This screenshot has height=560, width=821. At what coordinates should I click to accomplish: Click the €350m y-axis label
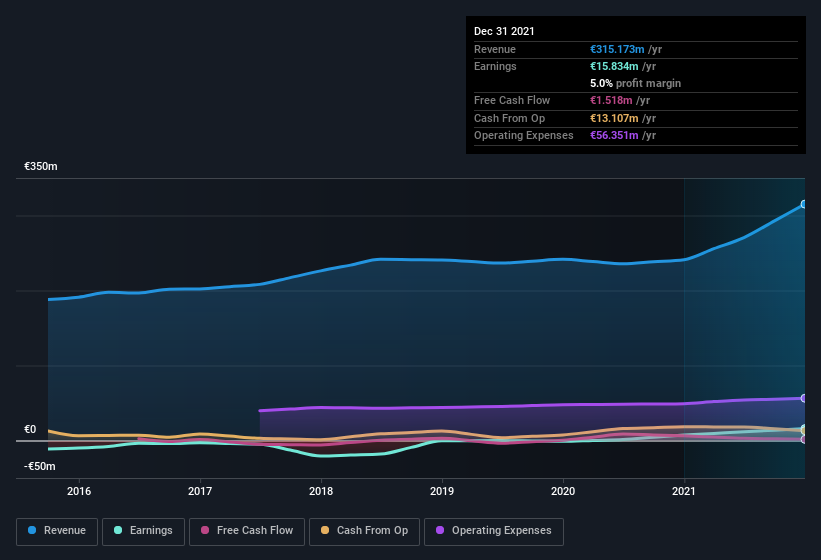tap(41, 167)
